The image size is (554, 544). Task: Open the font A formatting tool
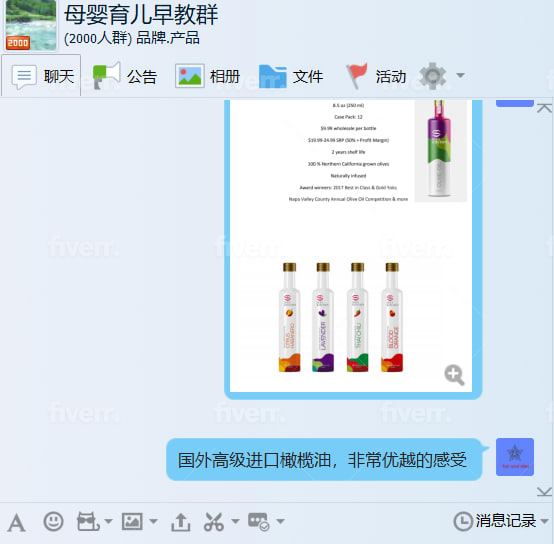17,522
